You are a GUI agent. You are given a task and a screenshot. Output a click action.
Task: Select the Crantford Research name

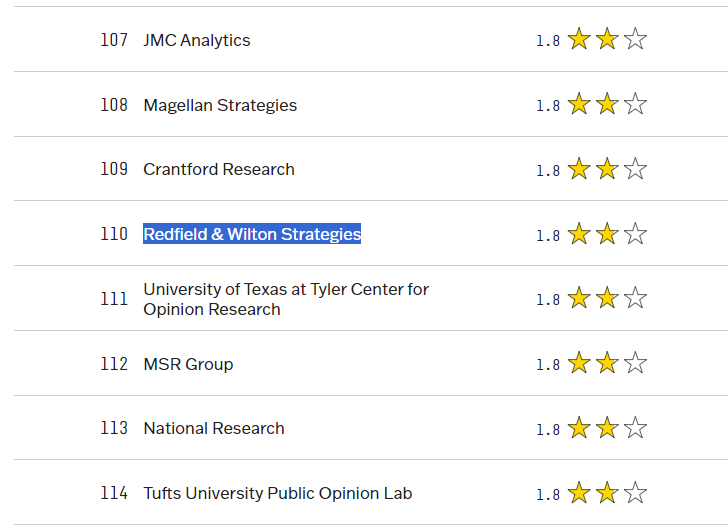point(219,170)
